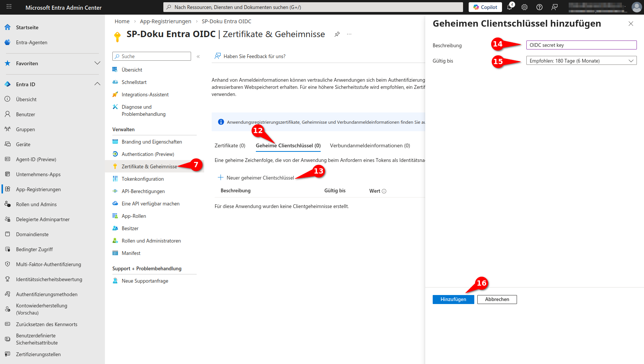644x364 pixels.
Task: Click the Abbrechen button
Action: (497, 300)
